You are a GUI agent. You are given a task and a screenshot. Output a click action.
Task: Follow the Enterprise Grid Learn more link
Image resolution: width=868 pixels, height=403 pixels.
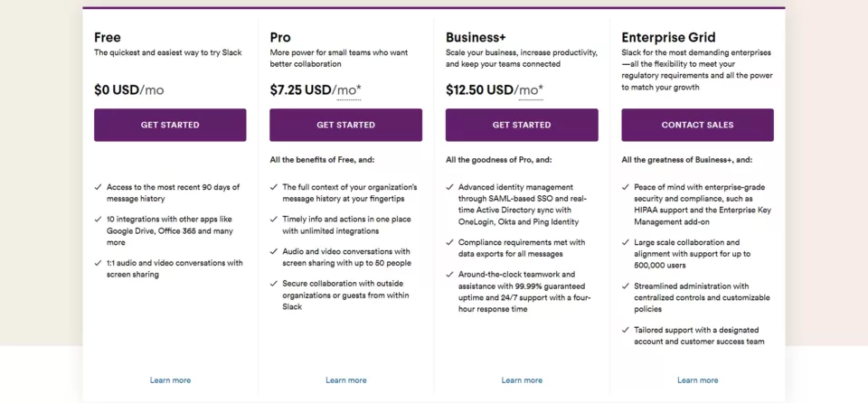(697, 380)
